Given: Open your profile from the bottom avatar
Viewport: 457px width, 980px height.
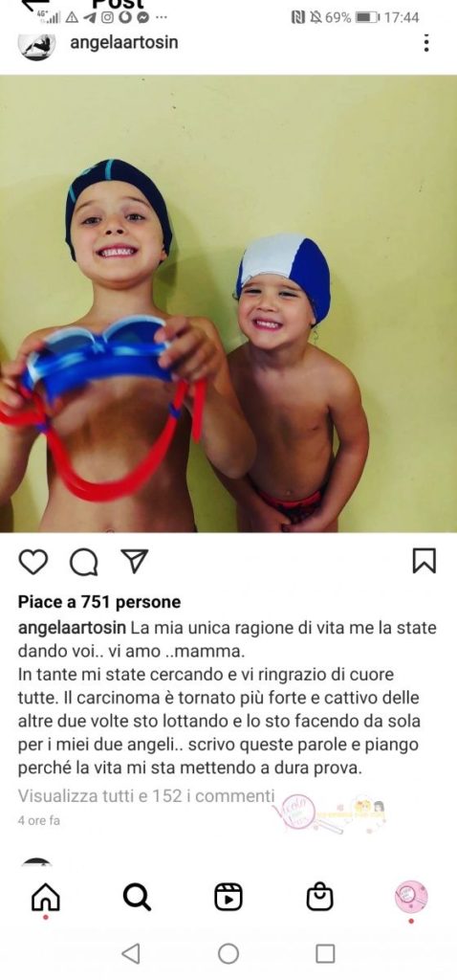Looking at the screenshot, I should pos(411,898).
